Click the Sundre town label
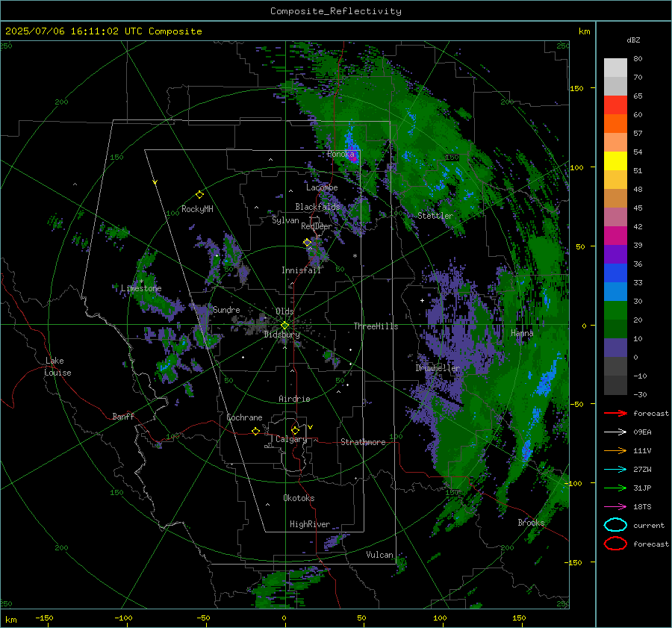The image size is (672, 628). (x=226, y=309)
